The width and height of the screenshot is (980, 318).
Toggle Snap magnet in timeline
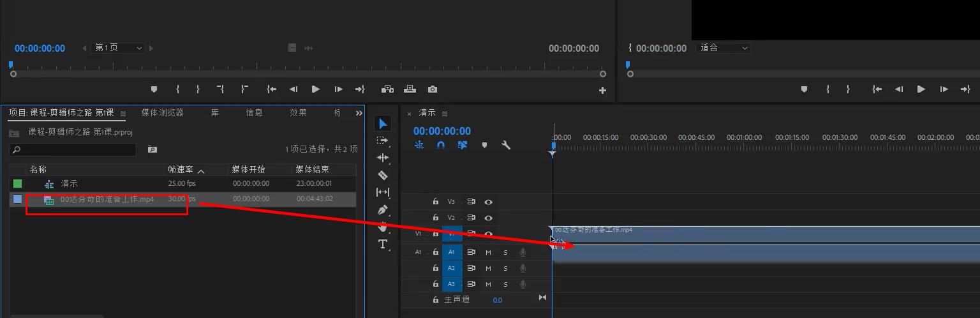(441, 145)
